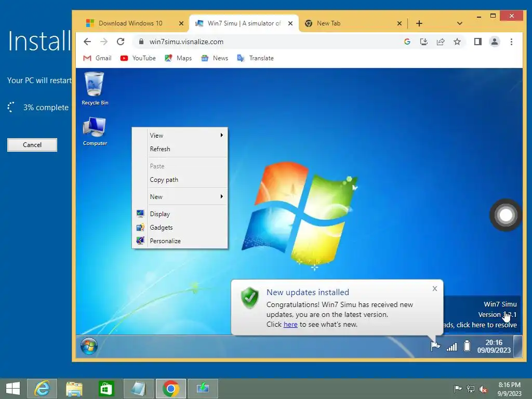The height and width of the screenshot is (399, 532).
Task: Open the Win7 Simu Start orb
Action: 89,346
